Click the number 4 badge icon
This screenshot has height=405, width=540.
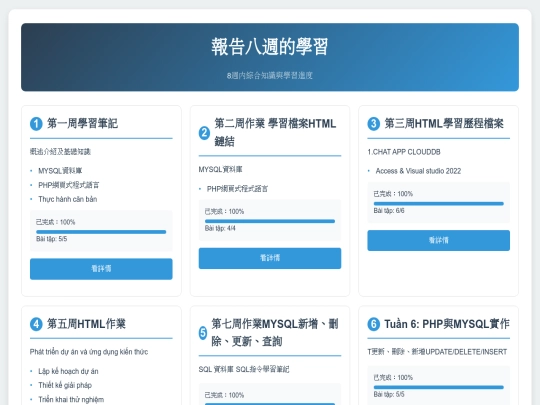pyautogui.click(x=36, y=324)
